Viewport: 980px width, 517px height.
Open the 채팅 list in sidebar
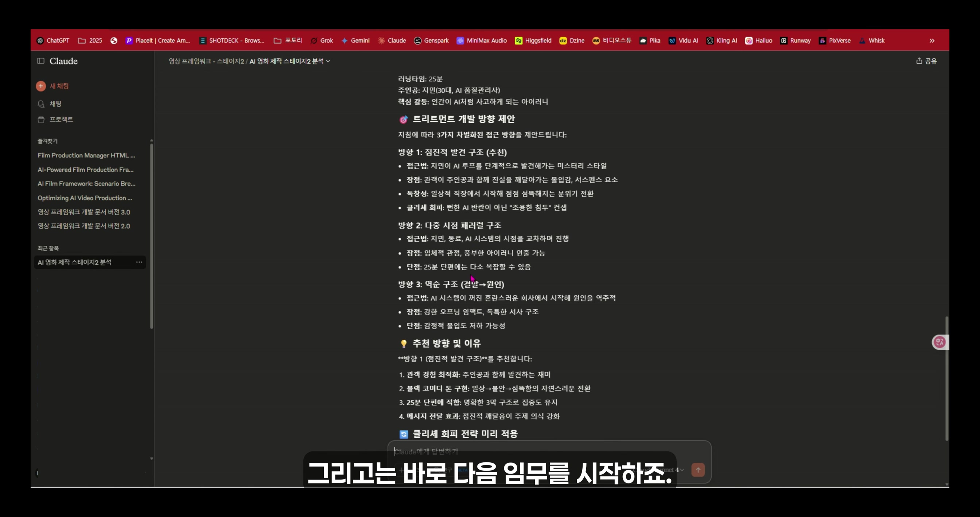pos(50,104)
